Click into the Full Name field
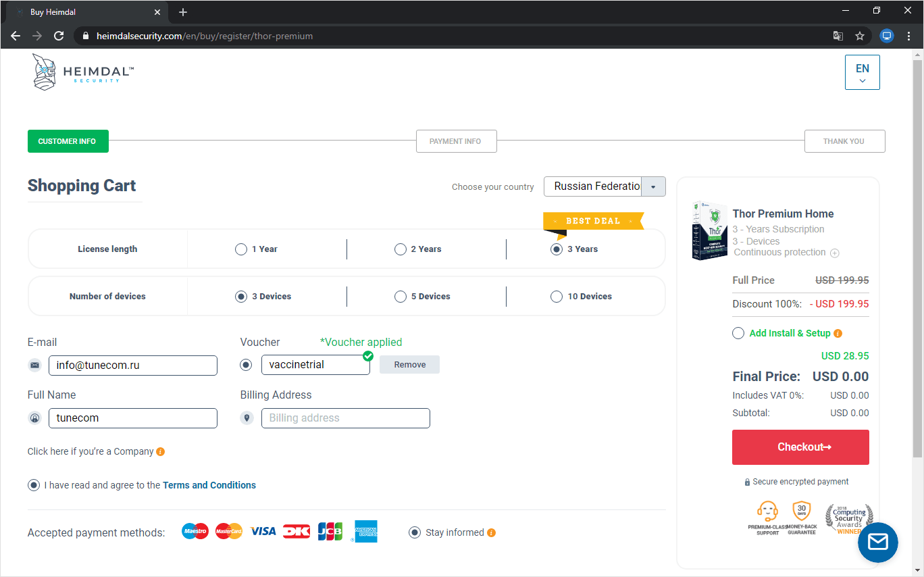Image resolution: width=924 pixels, height=577 pixels. pyautogui.click(x=133, y=418)
